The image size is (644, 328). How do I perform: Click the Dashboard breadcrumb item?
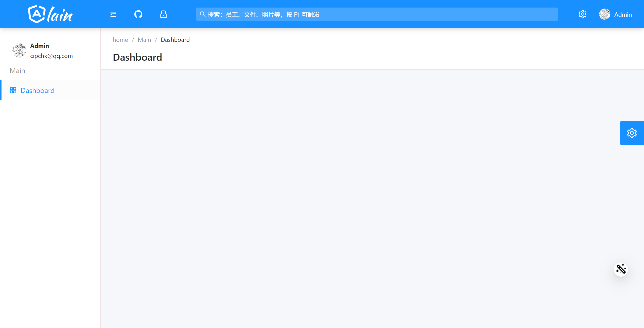click(175, 40)
